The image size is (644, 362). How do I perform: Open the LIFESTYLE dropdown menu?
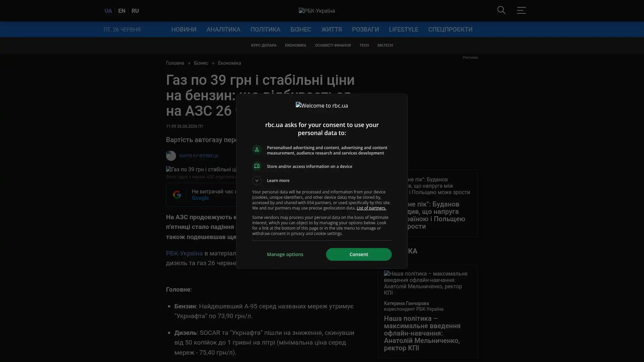[x=404, y=29]
